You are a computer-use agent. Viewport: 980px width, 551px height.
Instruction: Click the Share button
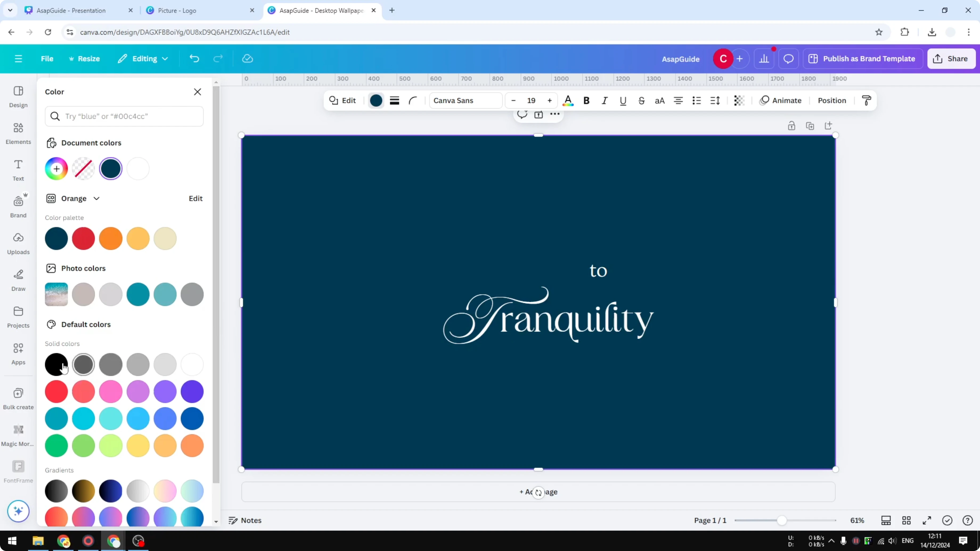(951, 59)
